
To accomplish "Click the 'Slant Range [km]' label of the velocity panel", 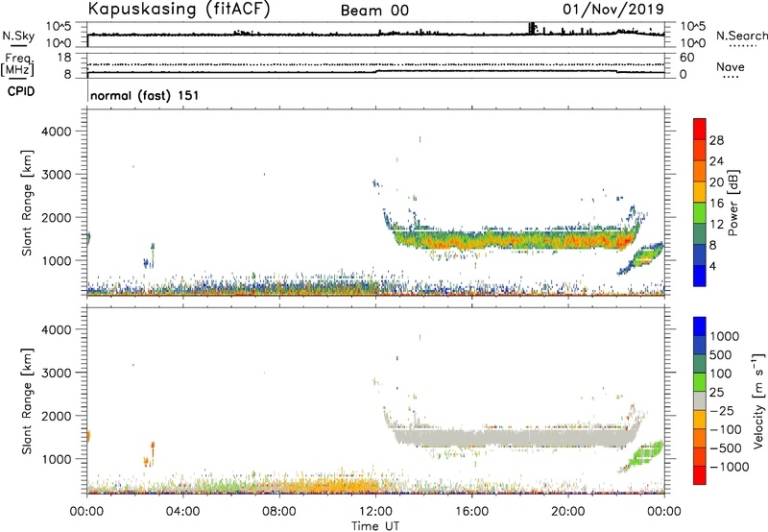I will (27, 400).
